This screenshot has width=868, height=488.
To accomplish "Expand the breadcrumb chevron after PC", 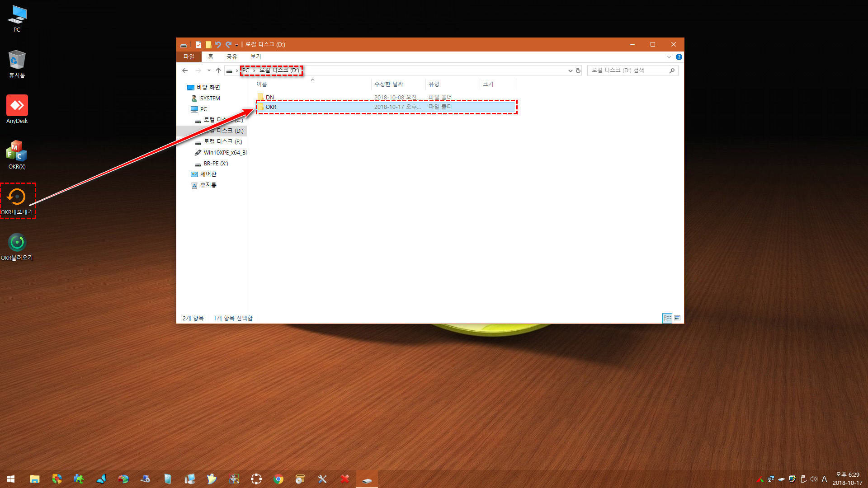I will (254, 70).
